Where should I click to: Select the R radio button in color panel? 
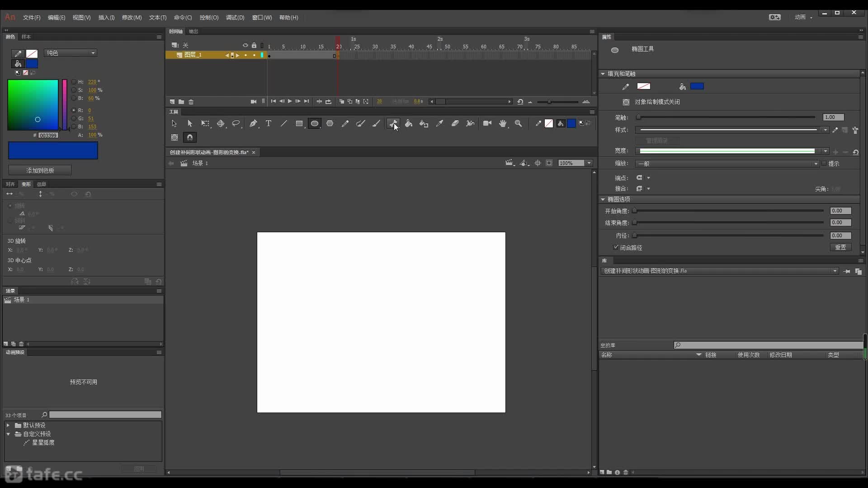[74, 110]
